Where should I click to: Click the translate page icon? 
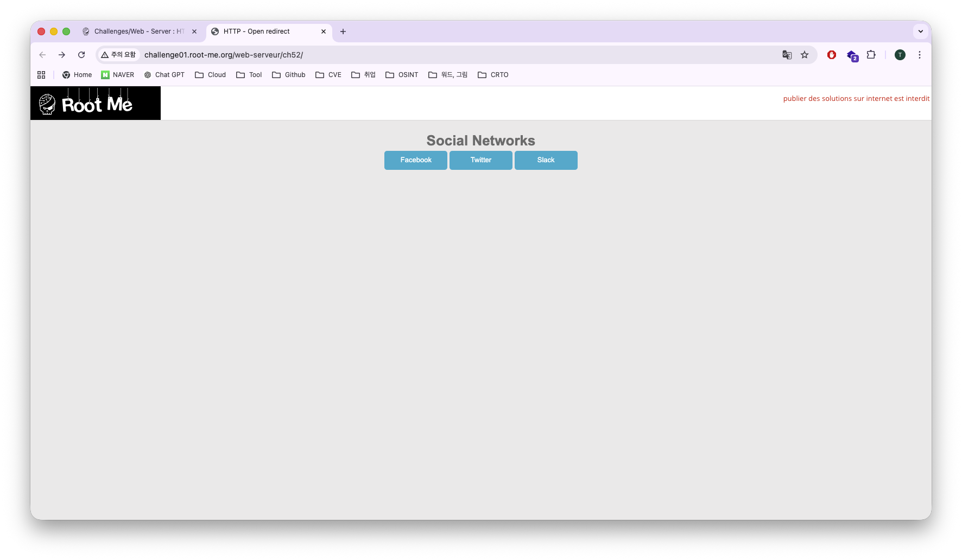787,55
